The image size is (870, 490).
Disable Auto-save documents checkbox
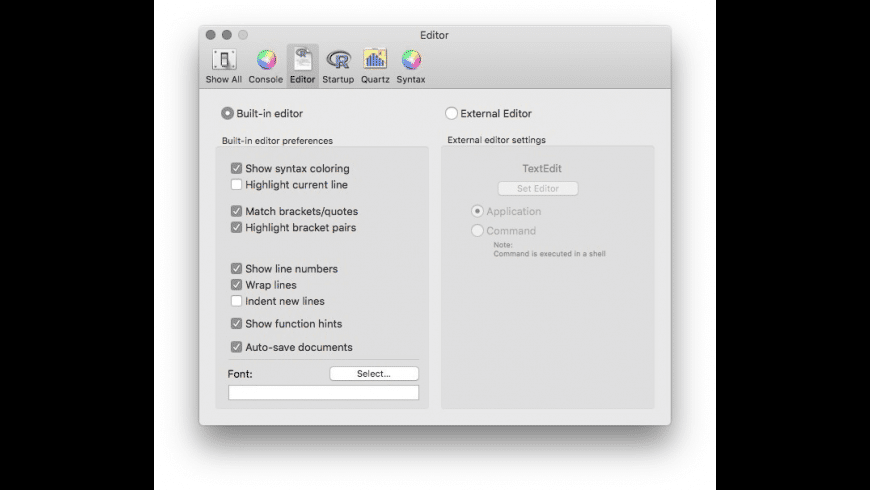click(236, 347)
